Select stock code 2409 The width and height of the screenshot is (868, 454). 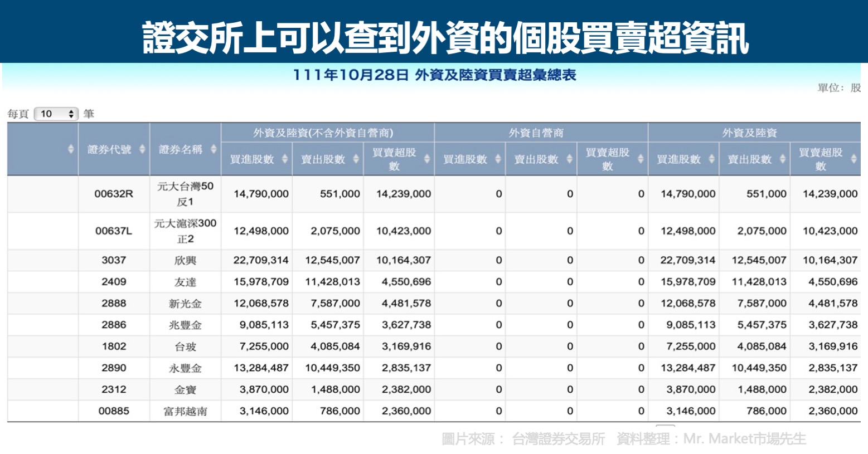coord(114,282)
